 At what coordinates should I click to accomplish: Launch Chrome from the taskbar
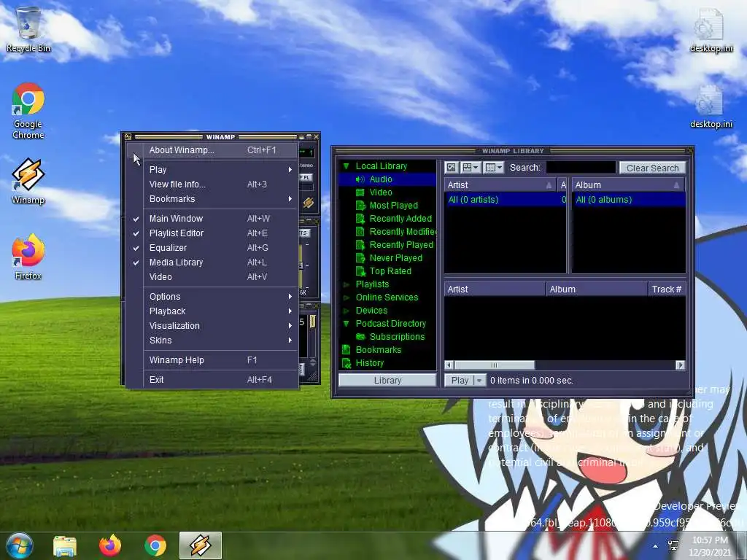(155, 545)
